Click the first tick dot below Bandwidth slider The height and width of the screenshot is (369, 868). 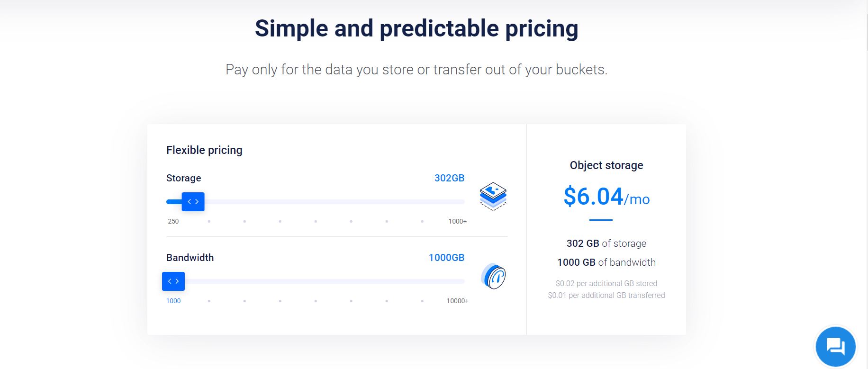point(209,301)
